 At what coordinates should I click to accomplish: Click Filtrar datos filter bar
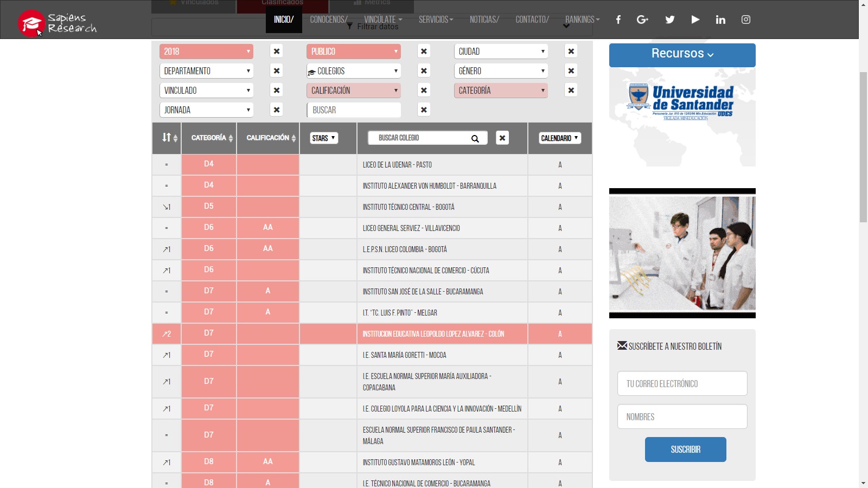372,27
